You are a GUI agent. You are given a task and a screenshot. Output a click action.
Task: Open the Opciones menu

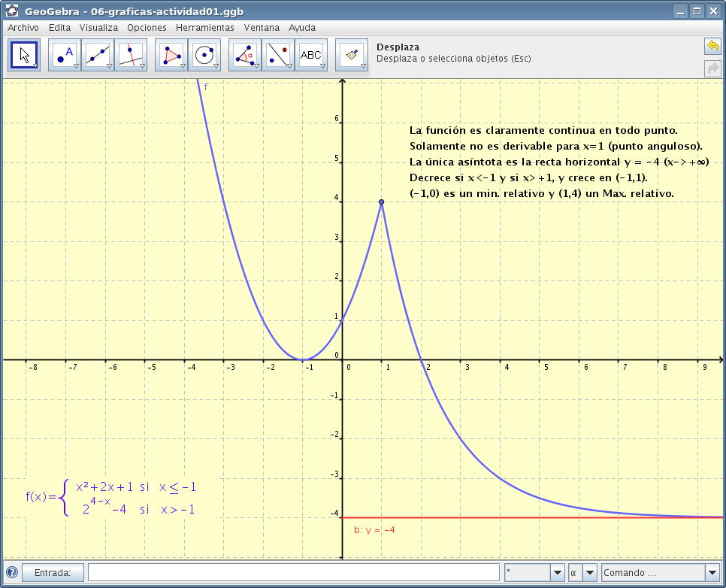point(147,27)
